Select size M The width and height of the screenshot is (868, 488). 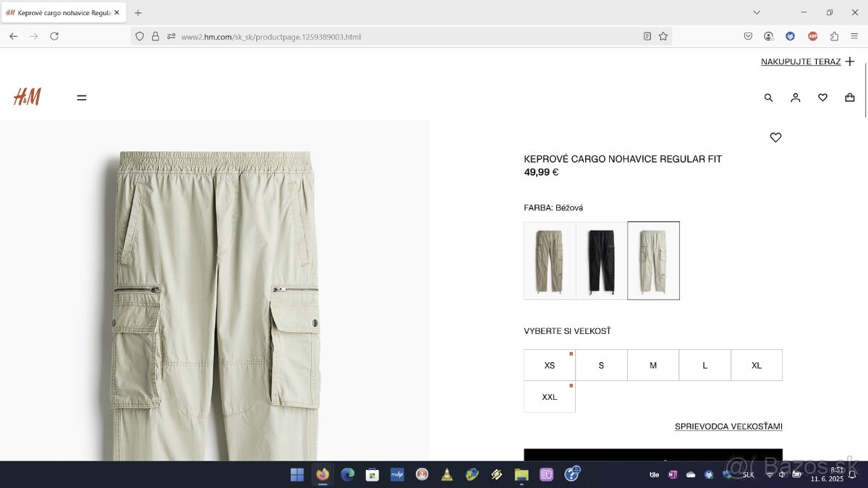pos(653,365)
